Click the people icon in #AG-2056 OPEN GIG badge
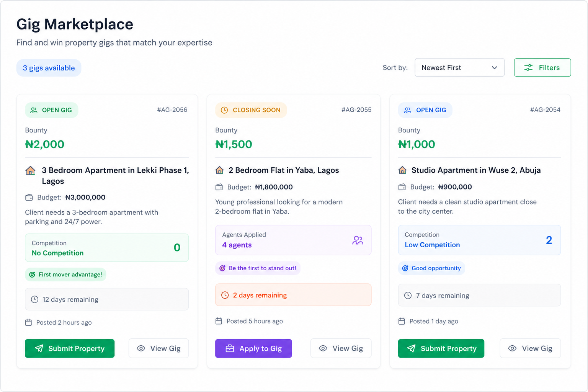The width and height of the screenshot is (588, 392). (x=34, y=110)
